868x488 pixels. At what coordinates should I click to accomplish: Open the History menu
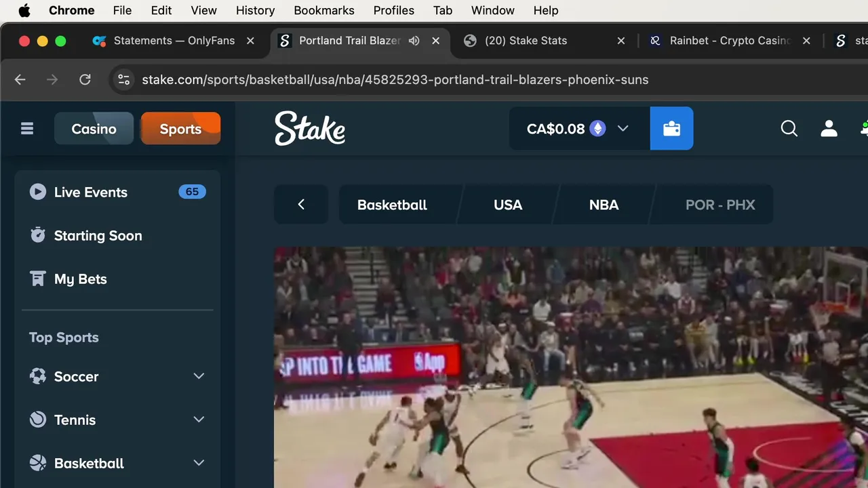256,10
